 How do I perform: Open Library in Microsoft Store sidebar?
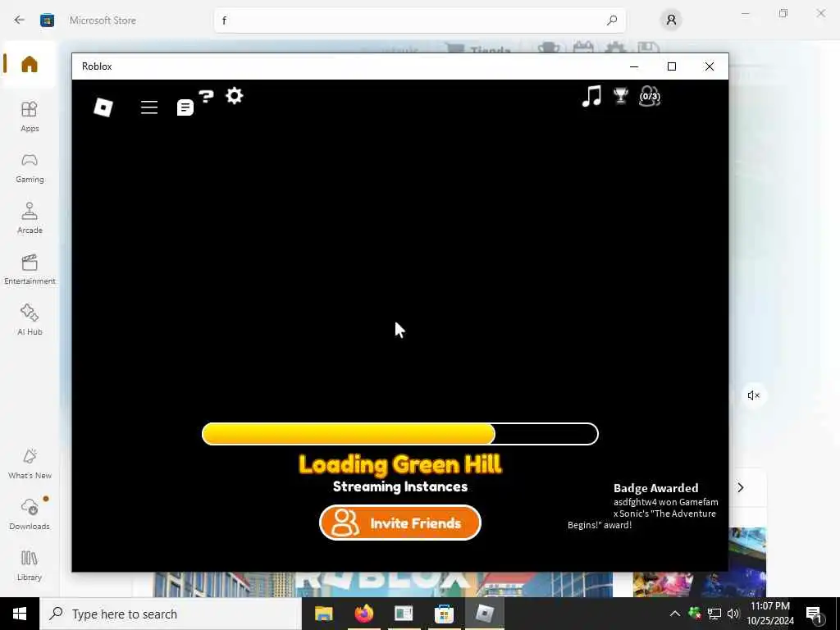tap(30, 566)
